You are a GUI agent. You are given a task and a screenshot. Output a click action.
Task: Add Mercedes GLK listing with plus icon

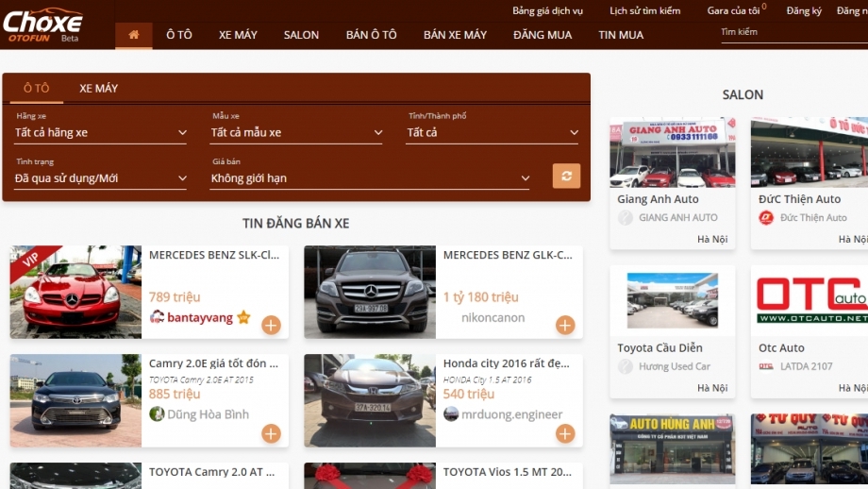click(x=565, y=325)
